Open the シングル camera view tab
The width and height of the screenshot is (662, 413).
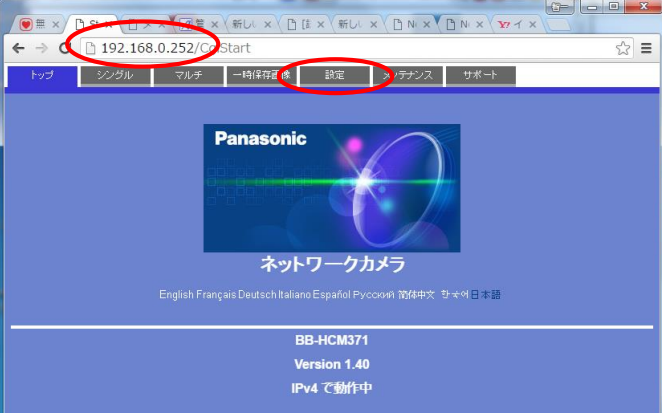coord(114,76)
